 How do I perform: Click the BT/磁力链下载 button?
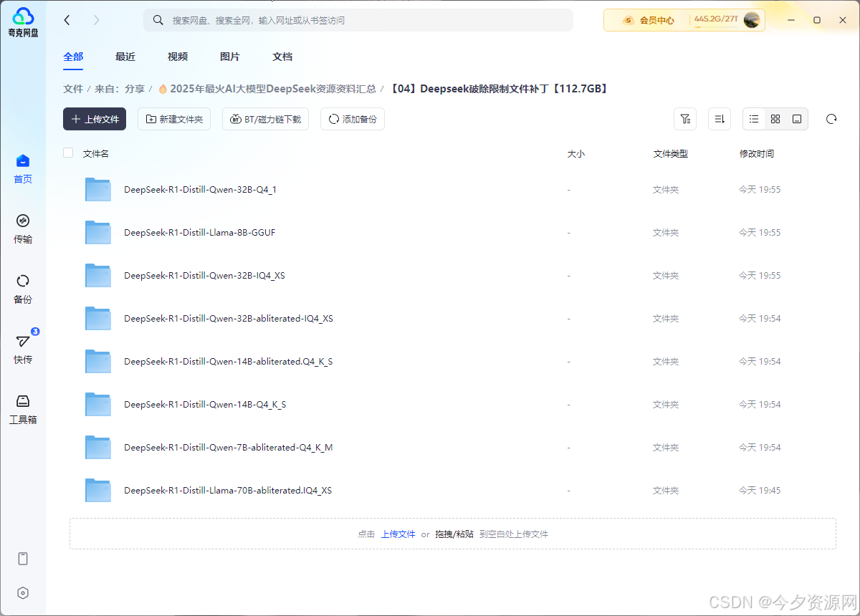[x=265, y=119]
